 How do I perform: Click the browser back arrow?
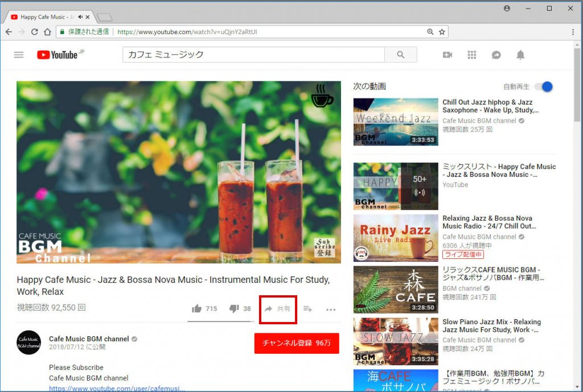(x=9, y=32)
